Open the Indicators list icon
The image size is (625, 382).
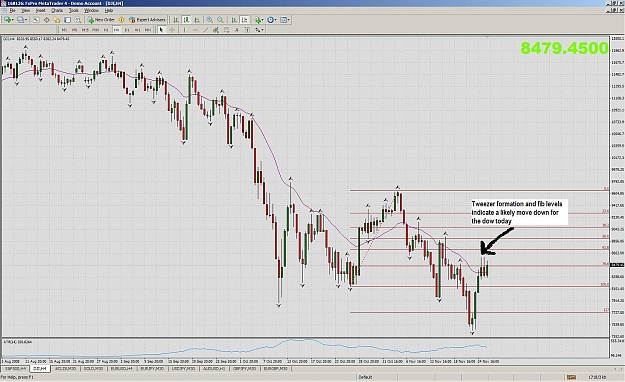pos(258,20)
